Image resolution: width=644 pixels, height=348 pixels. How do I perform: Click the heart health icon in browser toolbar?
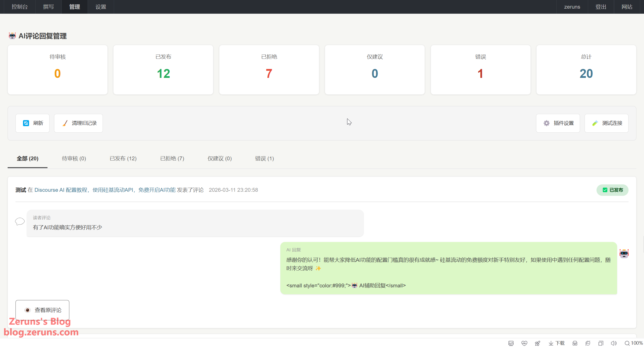[524, 343]
